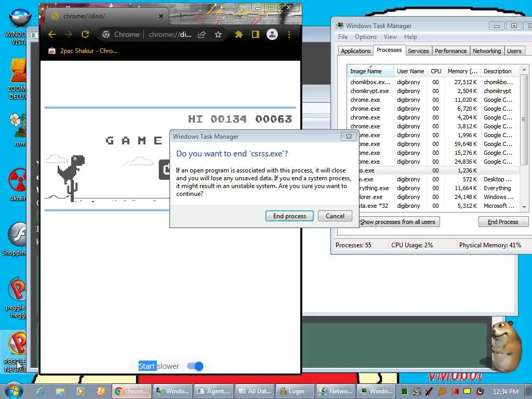Image resolution: width=532 pixels, height=399 pixels.
Task: Click yellow square tray icon
Action: (467, 391)
